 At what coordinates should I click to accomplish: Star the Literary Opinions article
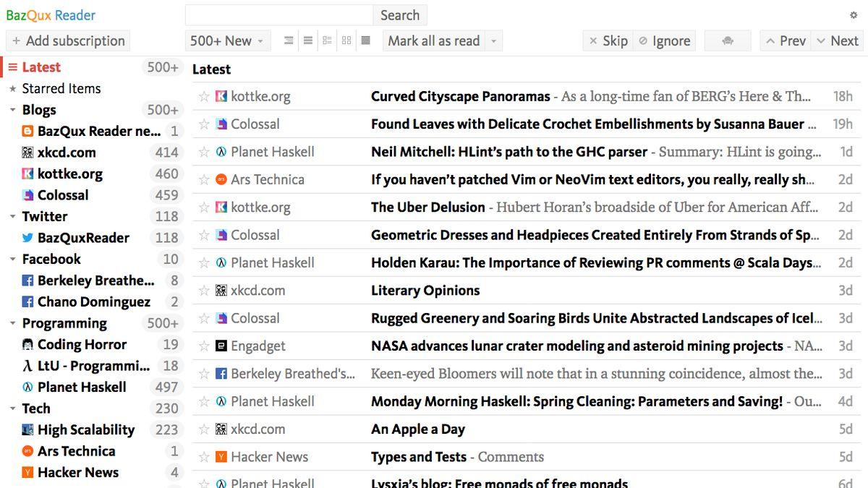[x=204, y=291]
